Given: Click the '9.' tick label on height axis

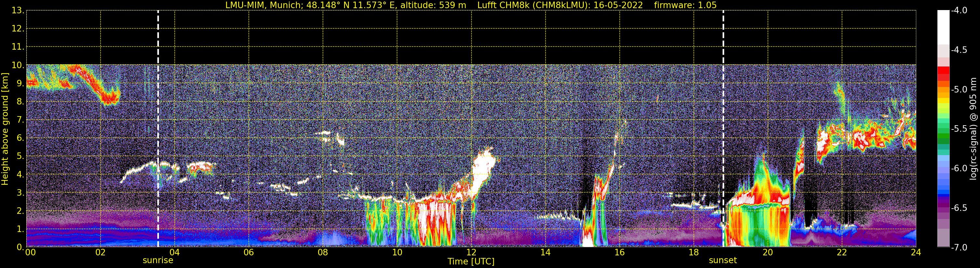Looking at the screenshot, I should (x=20, y=83).
